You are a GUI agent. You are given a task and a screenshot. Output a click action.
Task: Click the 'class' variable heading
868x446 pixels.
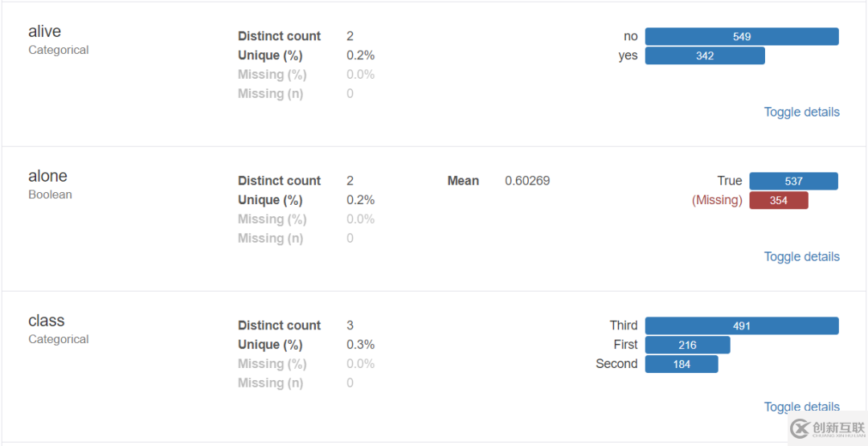click(47, 321)
